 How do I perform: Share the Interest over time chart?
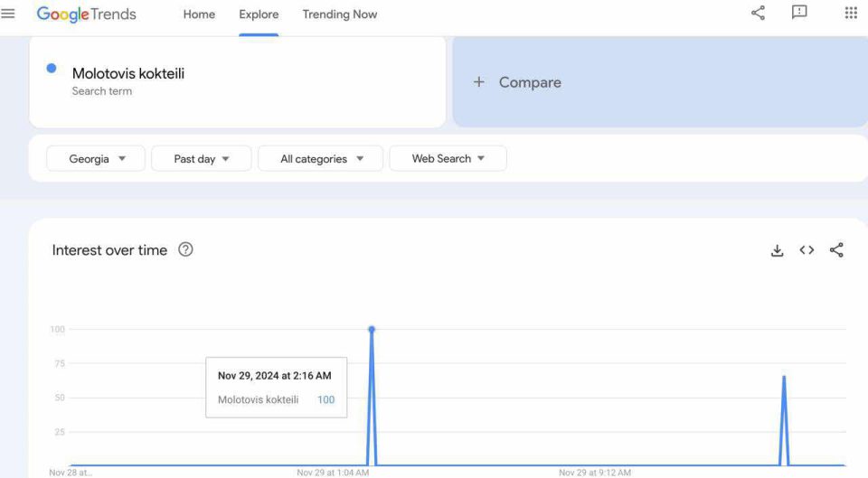tap(836, 250)
